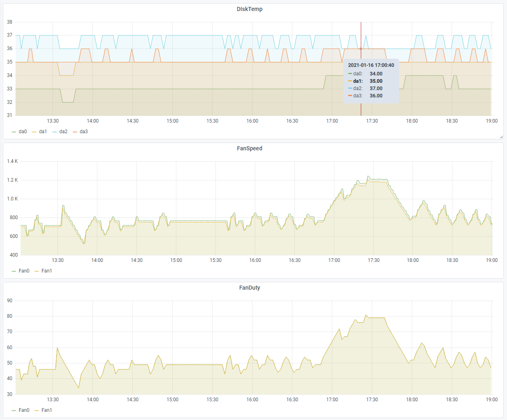The width and height of the screenshot is (507, 420).
Task: Toggle da3 series in DiskTemp legend
Action: [x=83, y=132]
